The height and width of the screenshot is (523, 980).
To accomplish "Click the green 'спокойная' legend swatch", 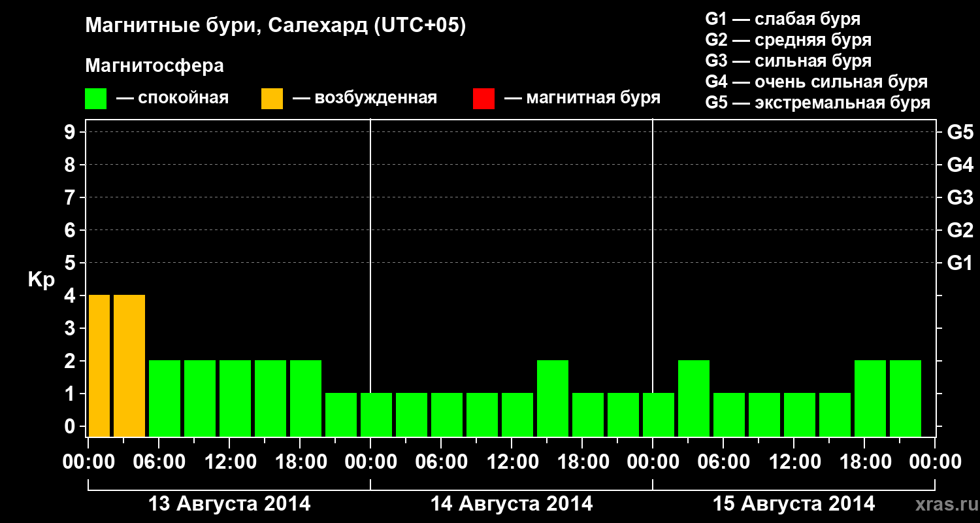I will (x=95, y=99).
